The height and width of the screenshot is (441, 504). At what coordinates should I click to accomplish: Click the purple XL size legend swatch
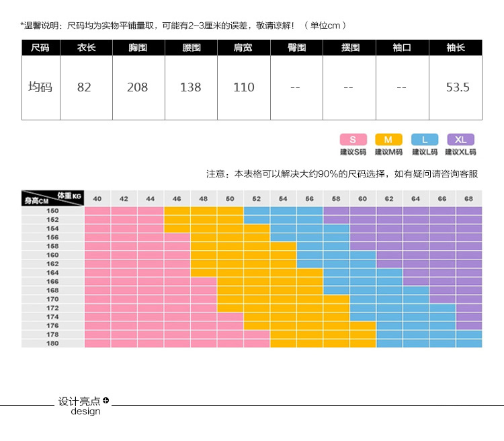click(460, 140)
